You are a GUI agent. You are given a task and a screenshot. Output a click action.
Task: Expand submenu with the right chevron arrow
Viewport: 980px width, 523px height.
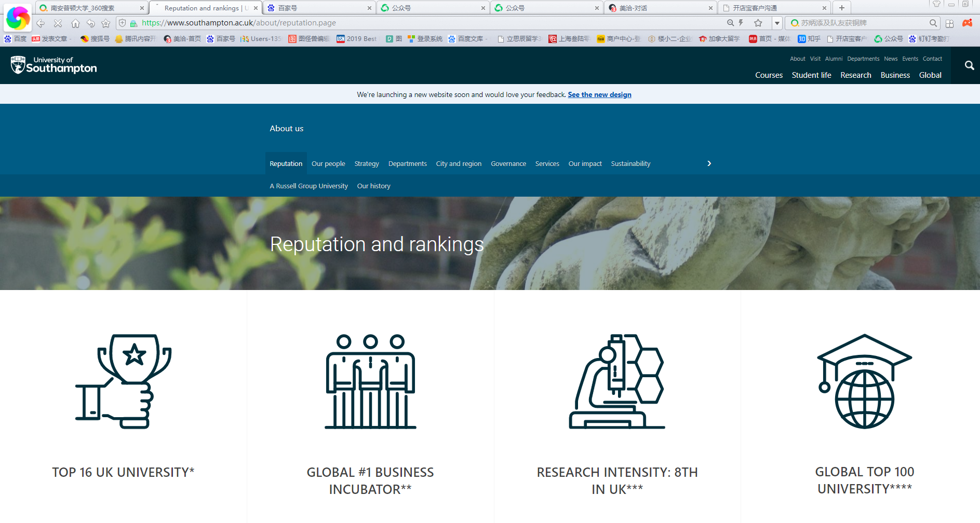tap(709, 163)
